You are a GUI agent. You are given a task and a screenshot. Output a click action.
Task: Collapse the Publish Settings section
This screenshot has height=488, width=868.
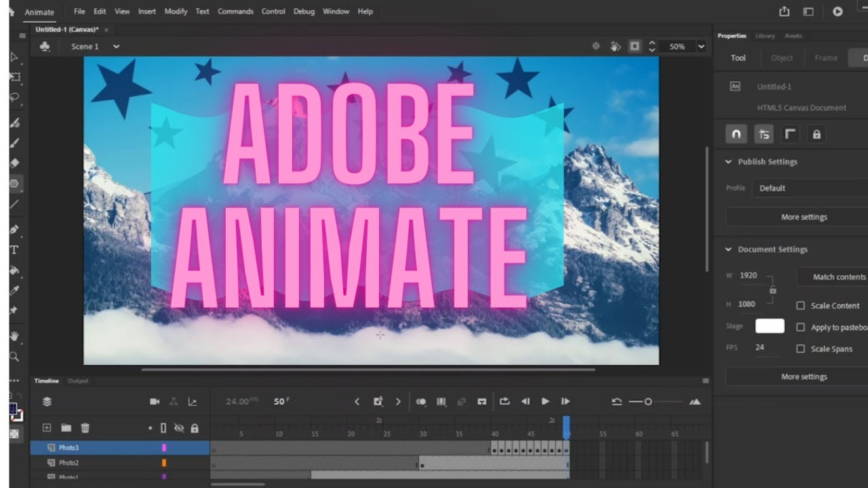(x=729, y=162)
